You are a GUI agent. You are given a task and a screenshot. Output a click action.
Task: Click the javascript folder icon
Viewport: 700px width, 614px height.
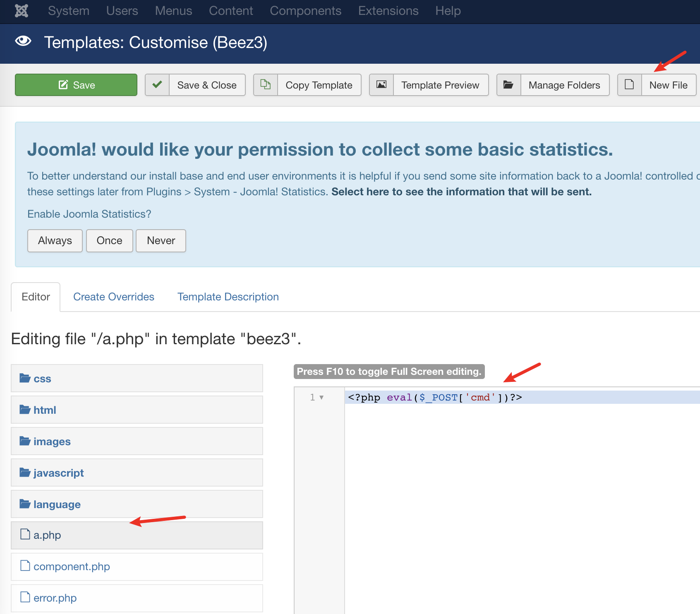pyautogui.click(x=25, y=472)
